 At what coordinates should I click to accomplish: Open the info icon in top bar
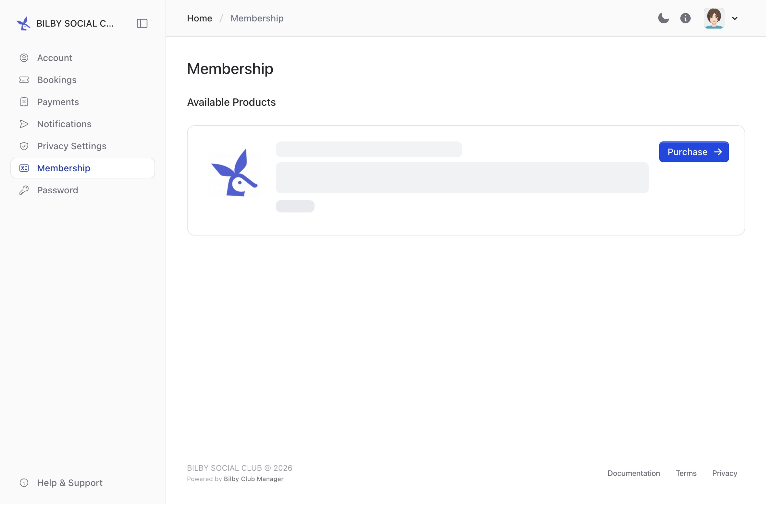click(685, 18)
